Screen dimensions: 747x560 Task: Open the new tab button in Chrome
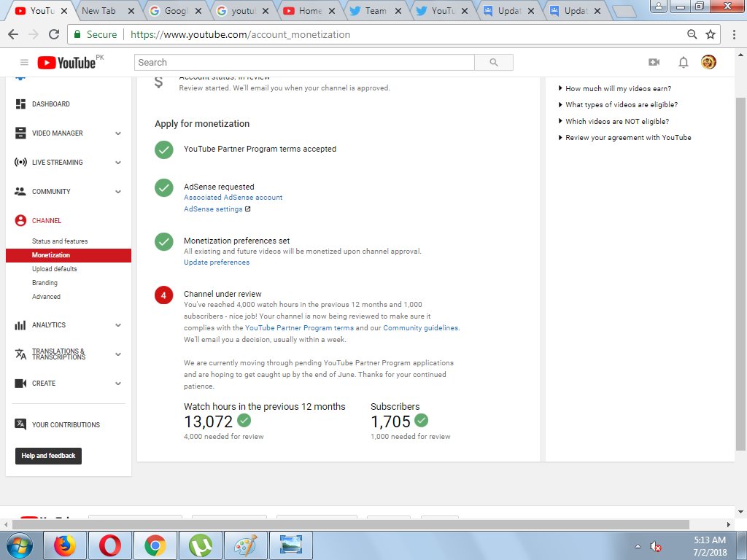(624, 12)
